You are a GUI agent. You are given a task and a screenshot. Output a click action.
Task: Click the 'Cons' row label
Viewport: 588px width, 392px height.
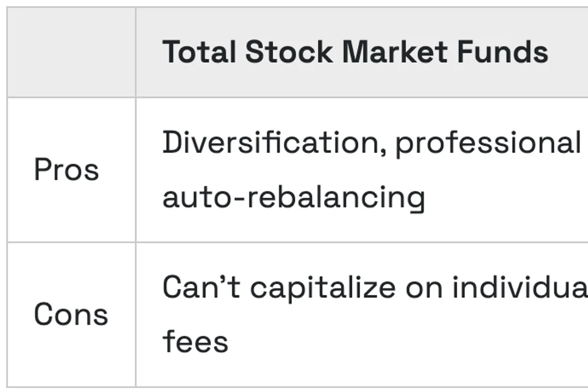[x=71, y=314]
